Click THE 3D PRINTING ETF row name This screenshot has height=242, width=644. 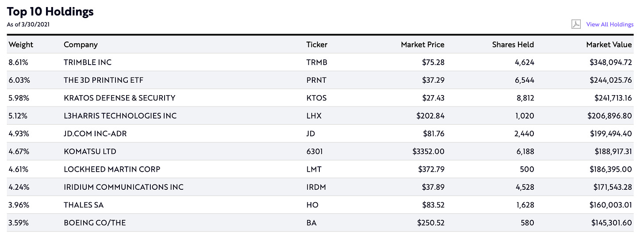click(103, 80)
